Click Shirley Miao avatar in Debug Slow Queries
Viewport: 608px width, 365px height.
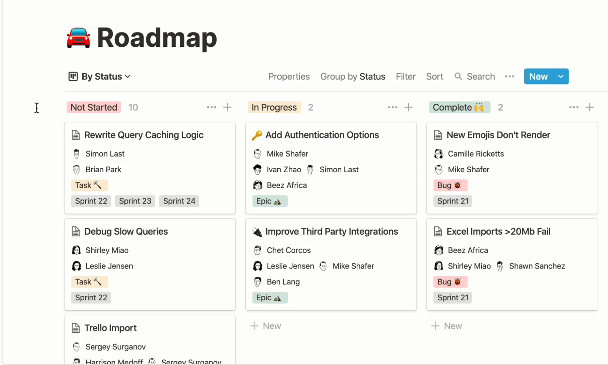click(76, 250)
